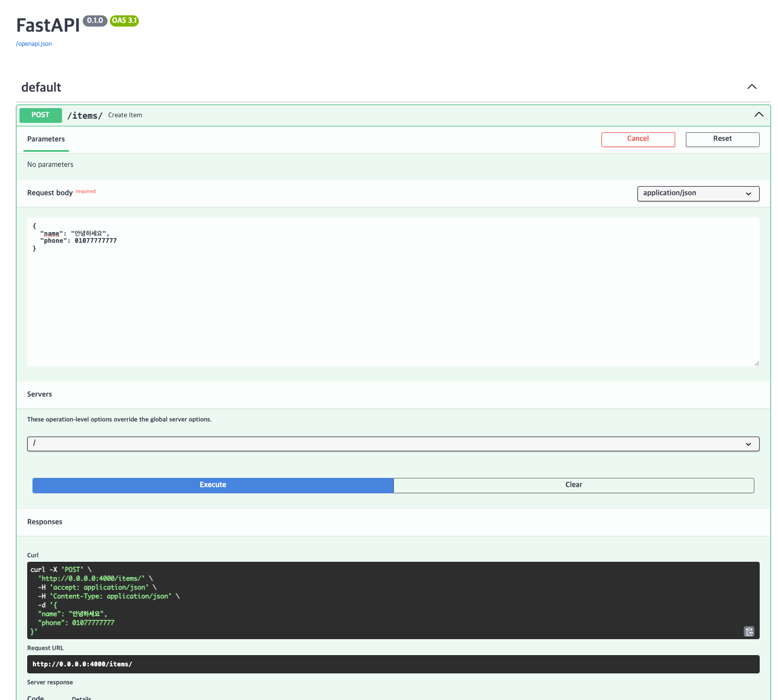Click the operation-level options override note
The image size is (778, 700).
click(x=119, y=419)
